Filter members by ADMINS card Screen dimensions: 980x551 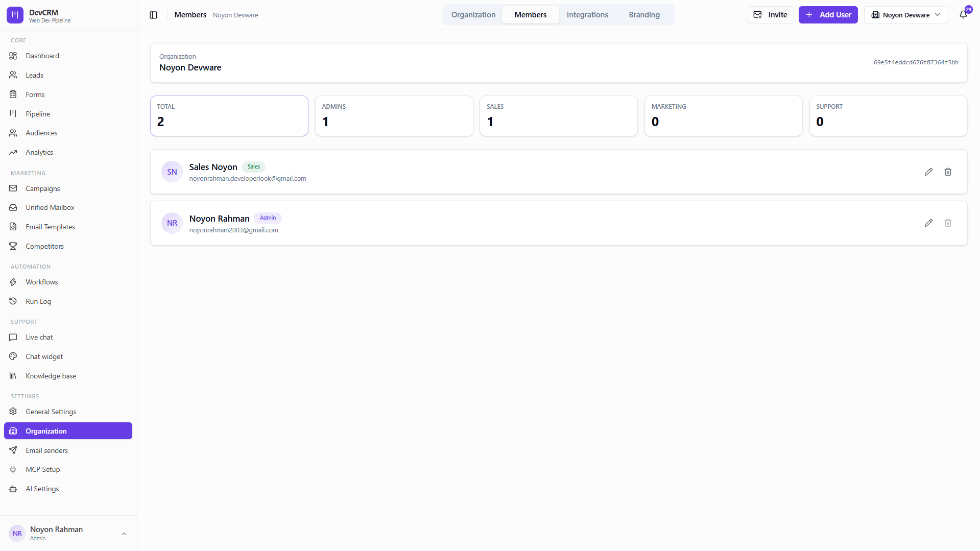[x=394, y=116]
